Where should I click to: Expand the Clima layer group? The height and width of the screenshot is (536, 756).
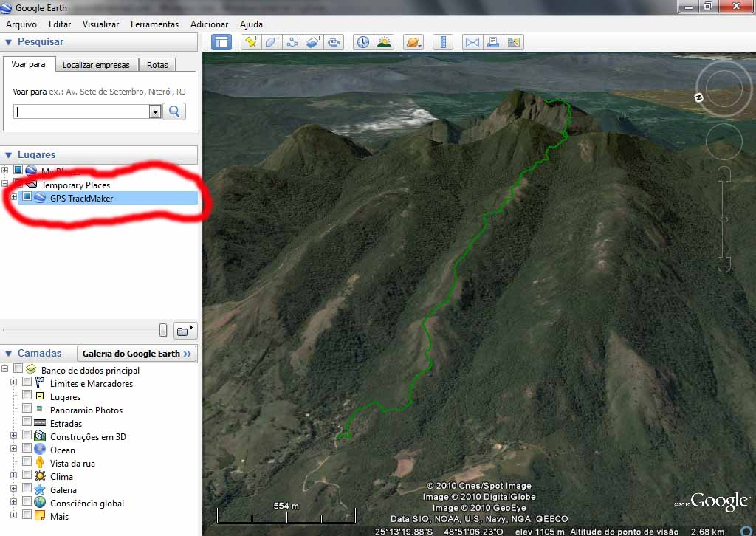point(14,476)
